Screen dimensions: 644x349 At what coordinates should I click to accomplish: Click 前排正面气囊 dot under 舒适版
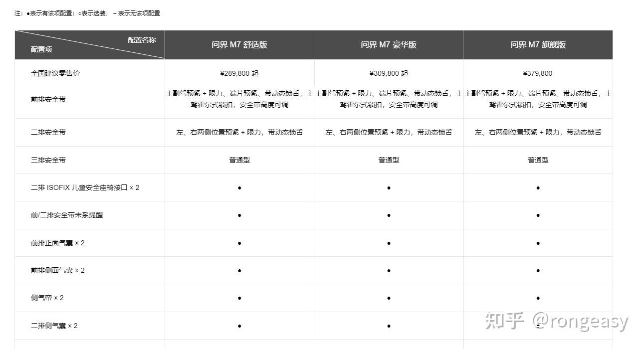pyautogui.click(x=239, y=243)
